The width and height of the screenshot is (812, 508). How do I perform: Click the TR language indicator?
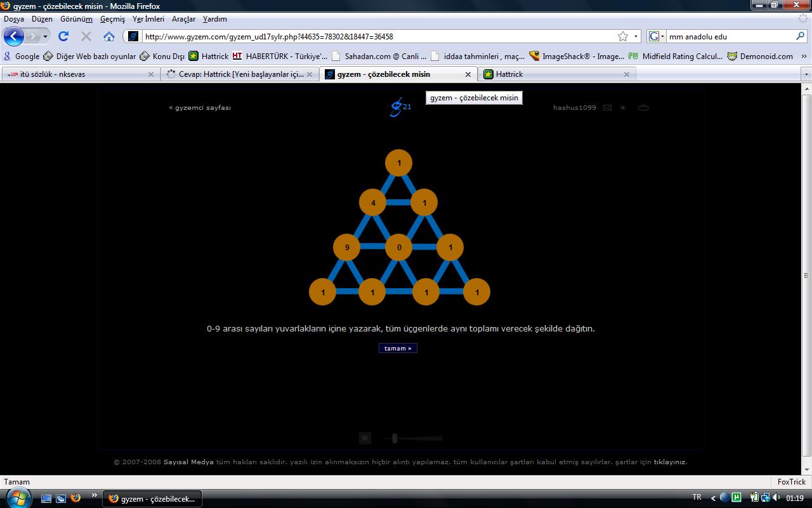point(697,497)
